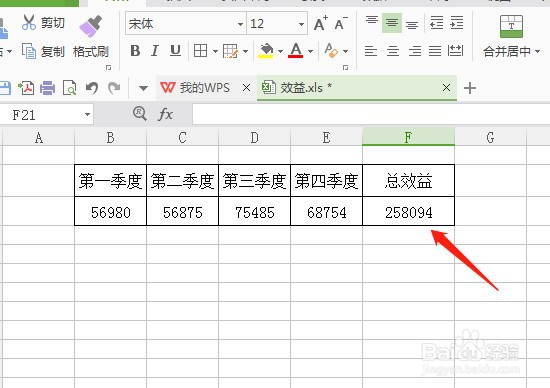The width and height of the screenshot is (550, 388).
Task: Close the 效益.xls document tab
Action: pos(446,87)
